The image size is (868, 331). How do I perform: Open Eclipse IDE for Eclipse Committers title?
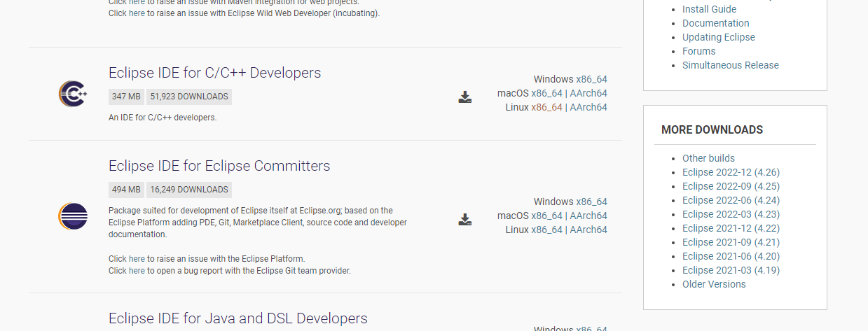click(x=219, y=166)
